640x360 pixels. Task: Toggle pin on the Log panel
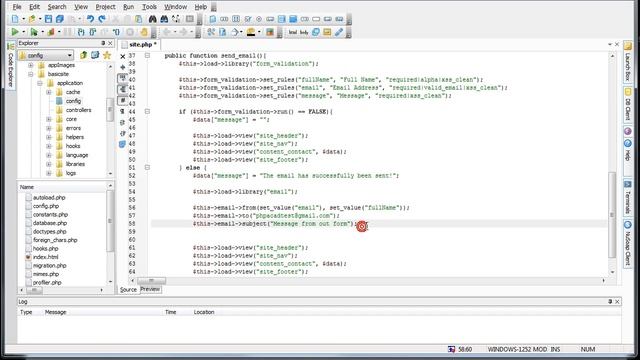coord(610,301)
